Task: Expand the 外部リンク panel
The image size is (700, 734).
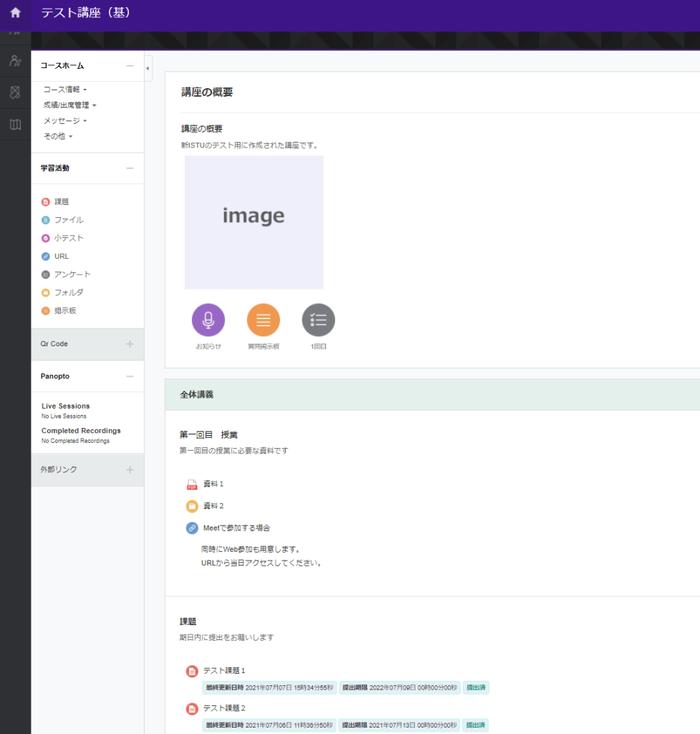Action: pyautogui.click(x=130, y=470)
